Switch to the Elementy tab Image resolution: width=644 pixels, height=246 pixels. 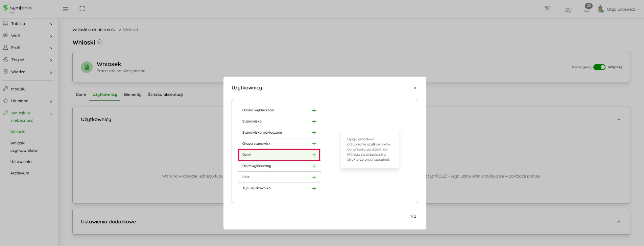click(133, 94)
